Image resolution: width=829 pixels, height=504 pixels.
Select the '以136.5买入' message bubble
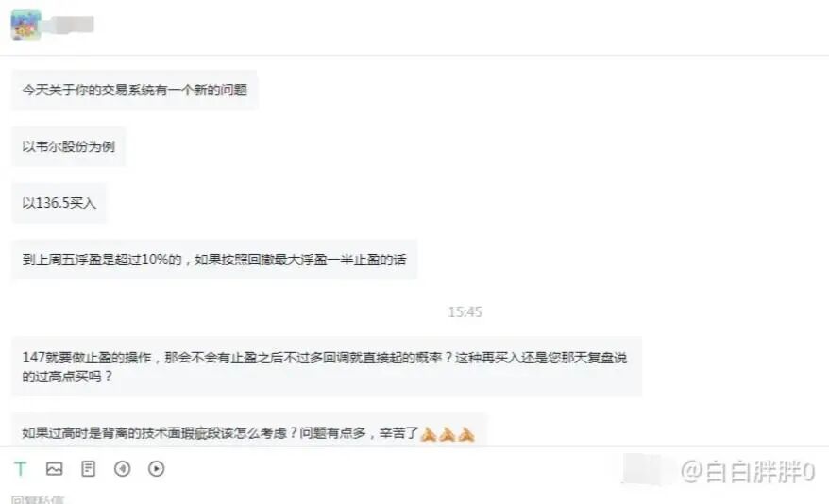(59, 203)
